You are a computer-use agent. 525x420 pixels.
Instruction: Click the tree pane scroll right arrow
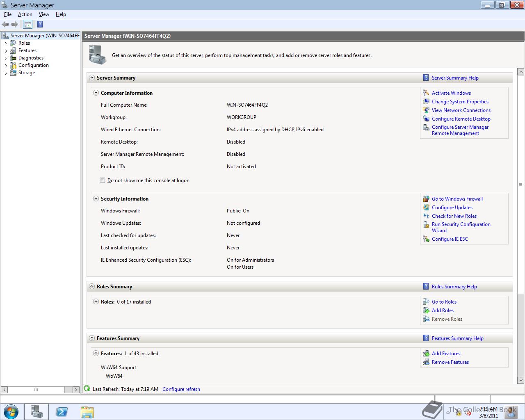(76, 390)
